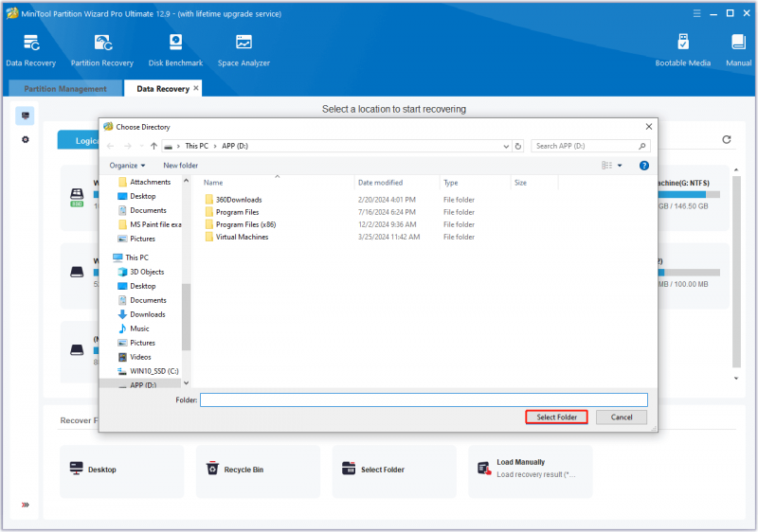Switch to Partition Management tab

pos(65,89)
